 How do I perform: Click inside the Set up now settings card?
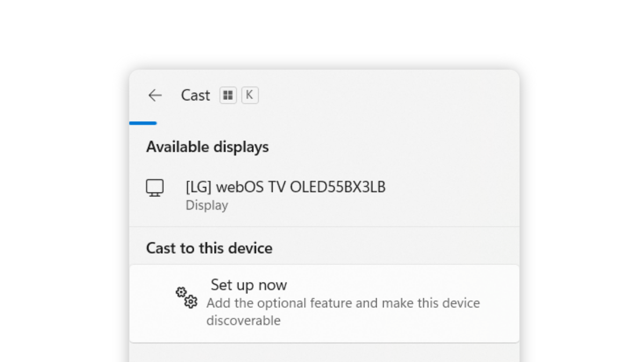pyautogui.click(x=324, y=303)
